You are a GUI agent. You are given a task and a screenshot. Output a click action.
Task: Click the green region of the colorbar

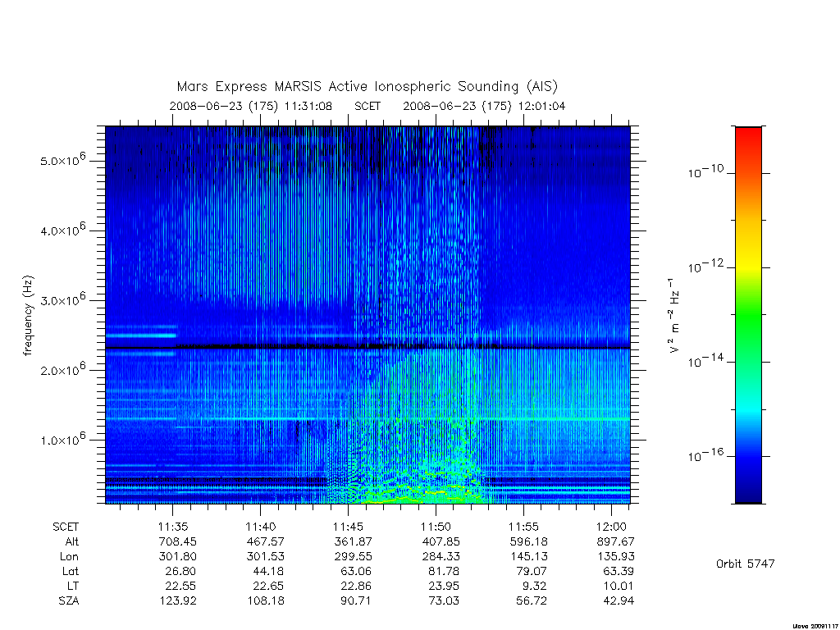click(748, 316)
